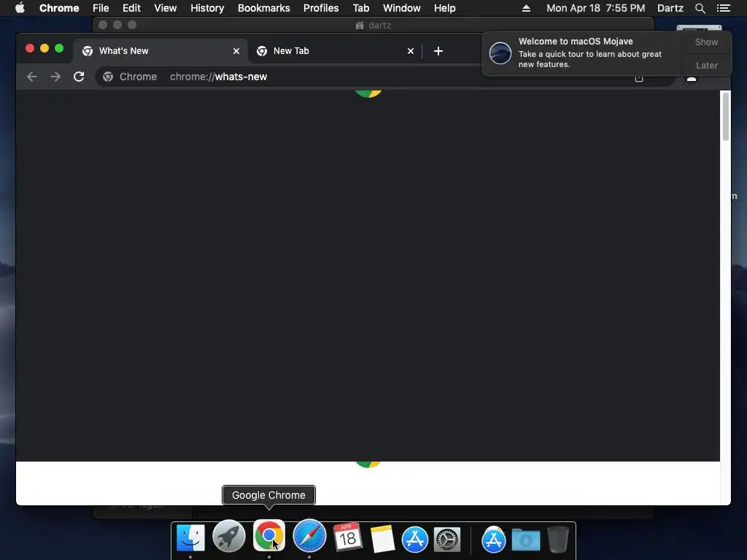Click the page vertical scrollbar thumb
747x560 pixels.
point(726,116)
